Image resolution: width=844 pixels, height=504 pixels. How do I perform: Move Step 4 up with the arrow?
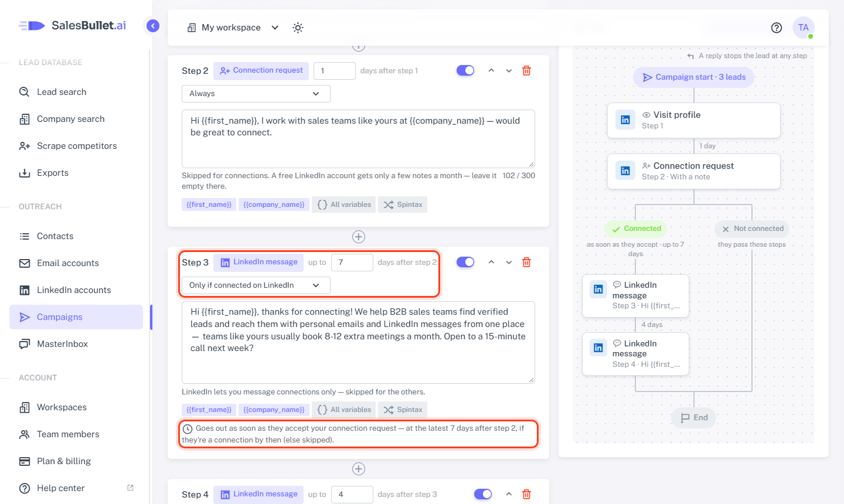tap(509, 494)
